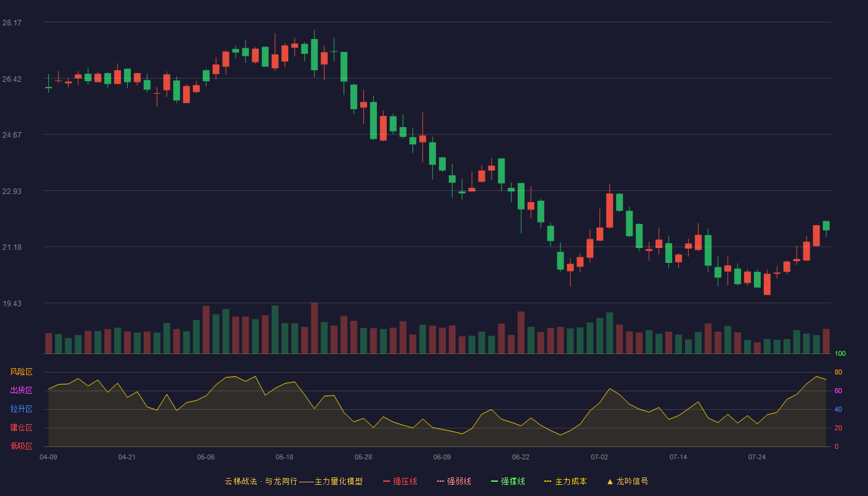Click the 22.93 price axis label
868x496 pixels.
[12, 192]
